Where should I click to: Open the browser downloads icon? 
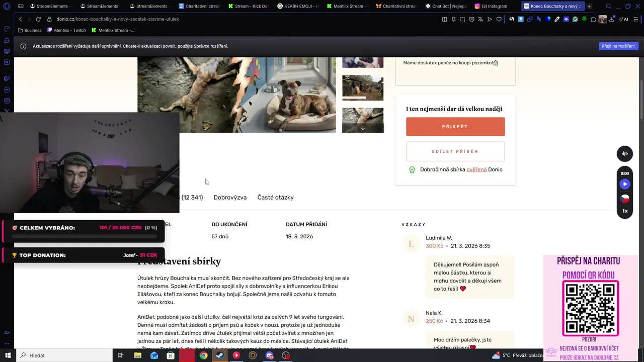(612, 19)
